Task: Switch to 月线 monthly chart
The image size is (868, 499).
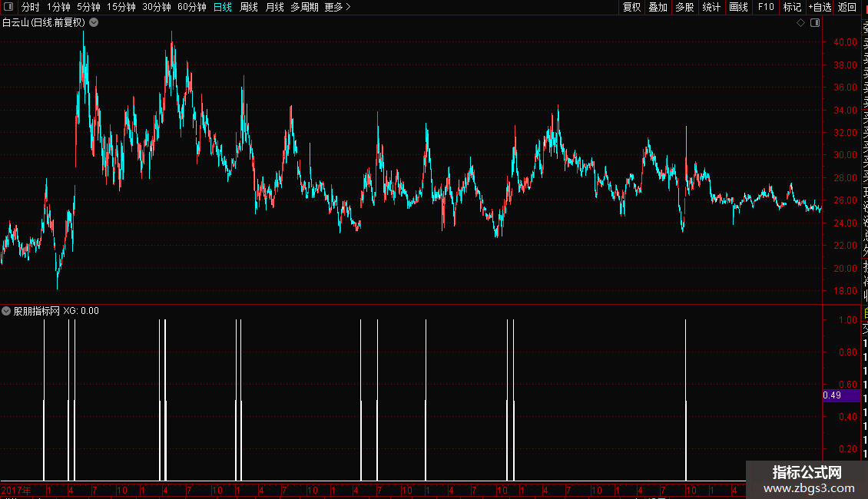Action: tap(274, 7)
